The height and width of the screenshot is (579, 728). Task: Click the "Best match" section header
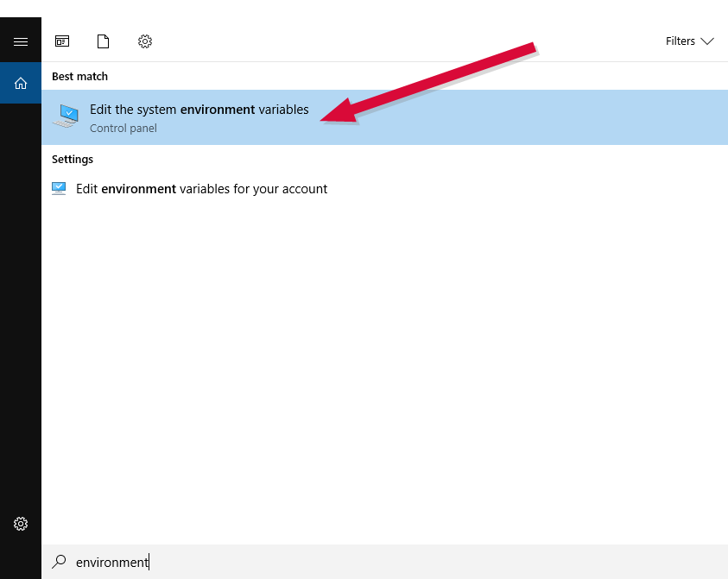[x=79, y=77]
